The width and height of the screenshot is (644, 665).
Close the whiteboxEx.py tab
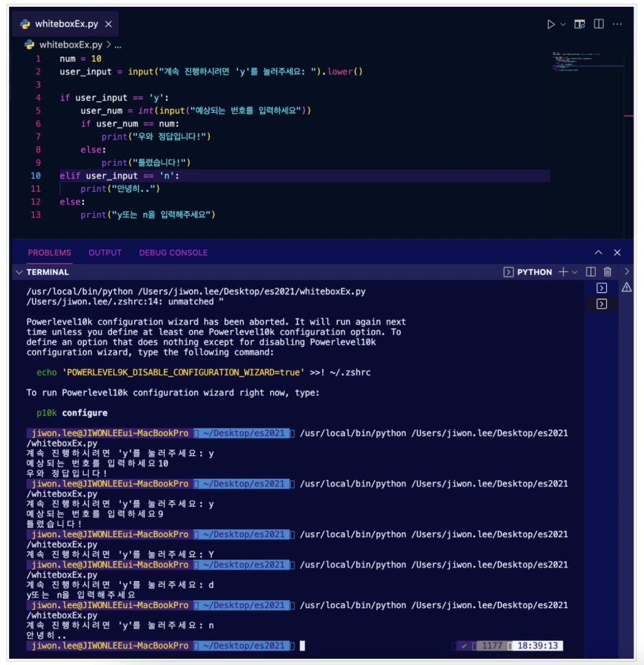(109, 24)
